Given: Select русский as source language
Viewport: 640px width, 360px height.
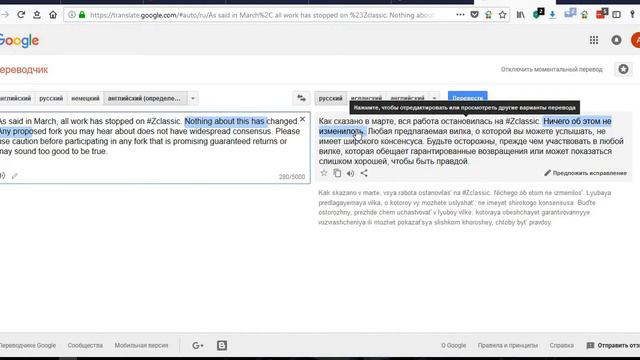Looking at the screenshot, I should pyautogui.click(x=51, y=98).
